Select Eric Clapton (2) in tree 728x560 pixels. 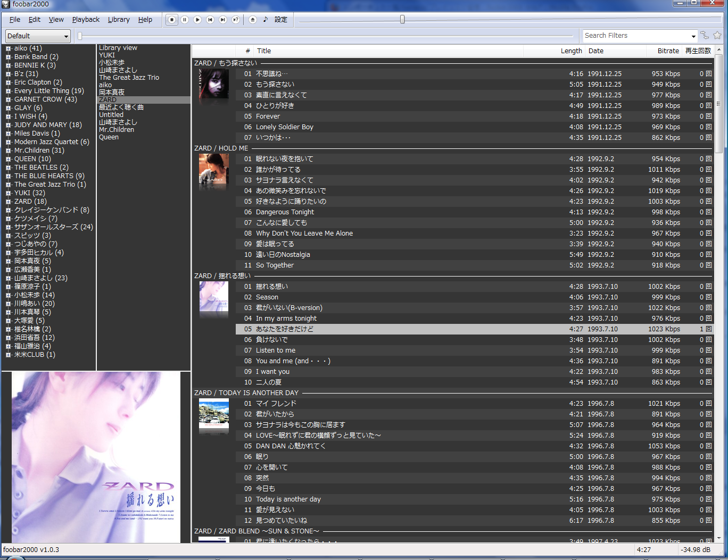38,82
